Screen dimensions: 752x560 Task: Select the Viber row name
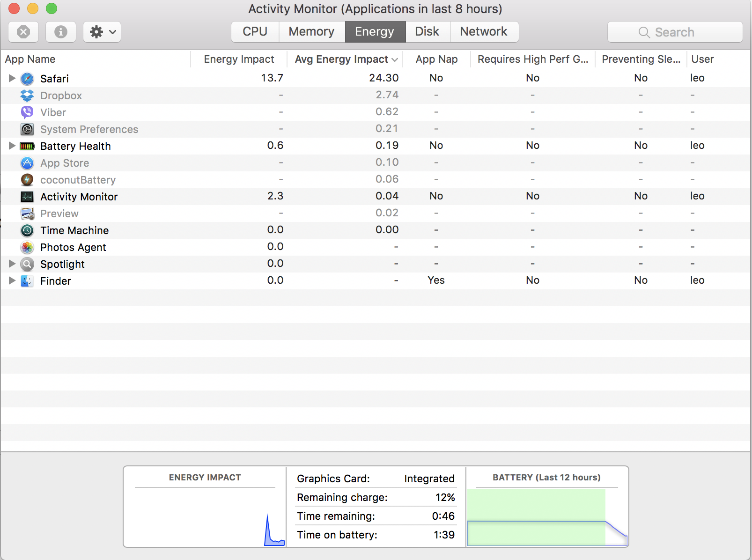click(53, 112)
